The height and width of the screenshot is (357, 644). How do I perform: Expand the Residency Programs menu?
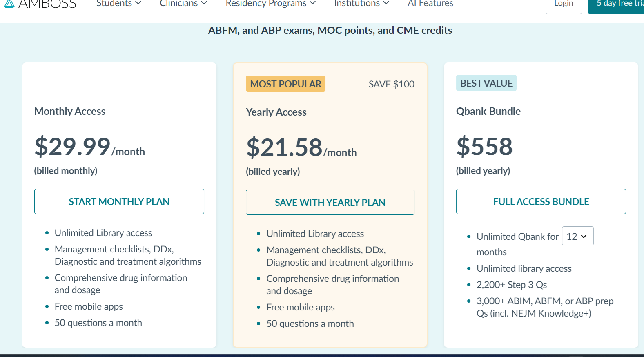[x=270, y=4]
